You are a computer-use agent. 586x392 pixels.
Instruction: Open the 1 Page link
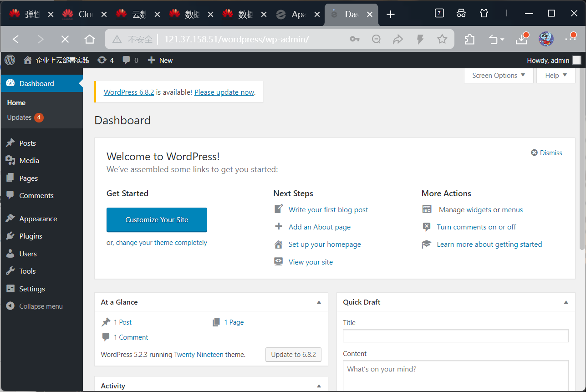234,322
